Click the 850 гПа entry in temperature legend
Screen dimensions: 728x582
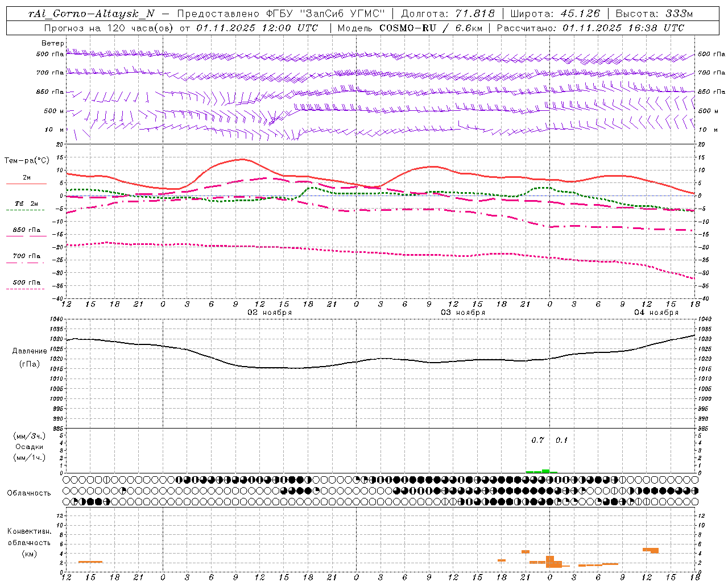27,230
